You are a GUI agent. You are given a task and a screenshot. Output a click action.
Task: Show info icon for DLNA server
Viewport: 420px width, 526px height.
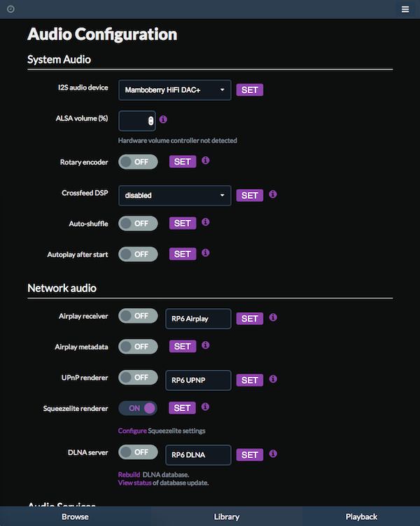click(273, 454)
